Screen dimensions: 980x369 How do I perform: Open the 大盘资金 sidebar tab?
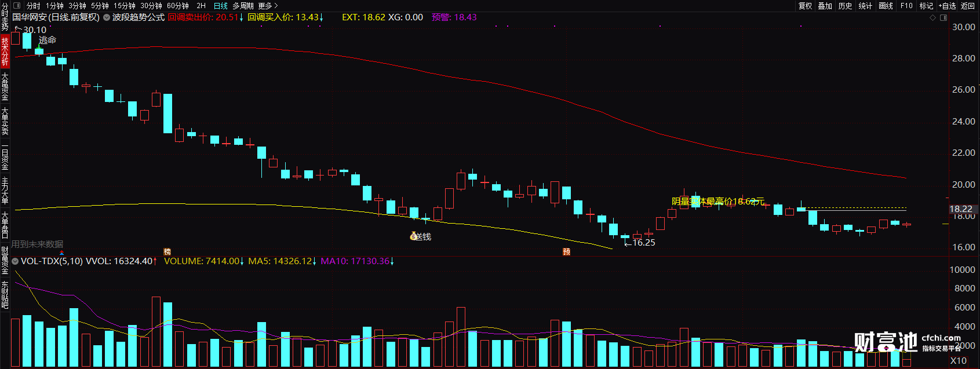click(x=5, y=86)
